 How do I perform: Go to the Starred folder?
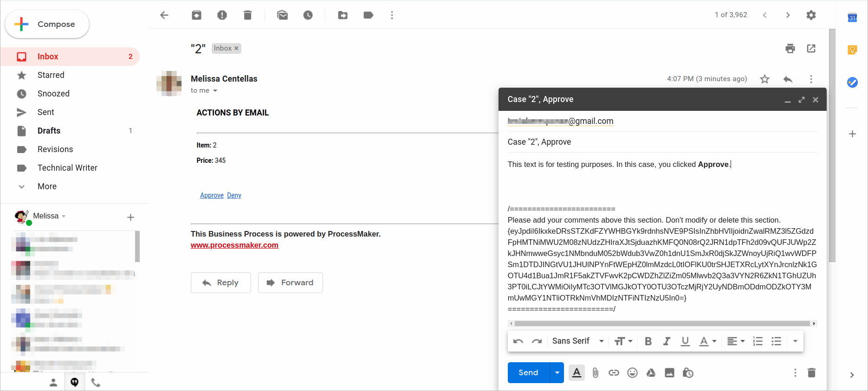click(x=51, y=75)
